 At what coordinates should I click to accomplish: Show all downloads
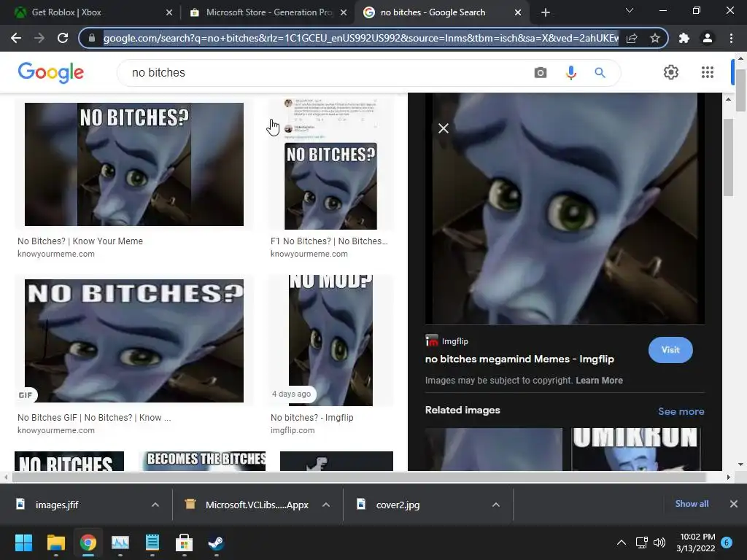pos(692,504)
